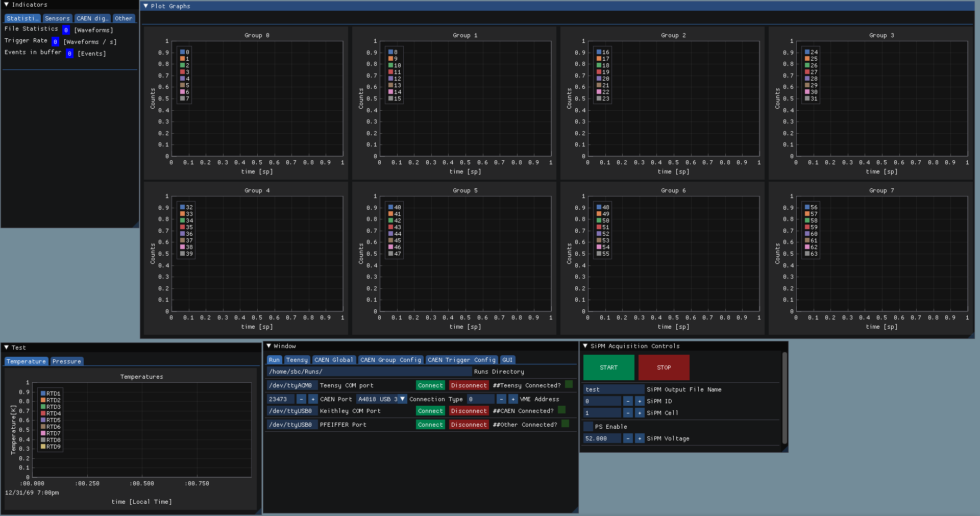Select the Temperature tab

click(26, 361)
